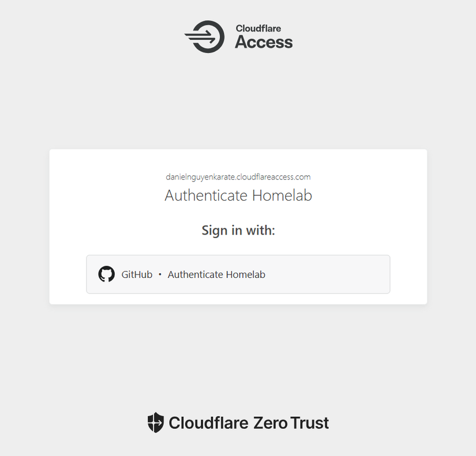
Task: Click the word "Cloudflare" in the footer logo
Action: [209, 423]
